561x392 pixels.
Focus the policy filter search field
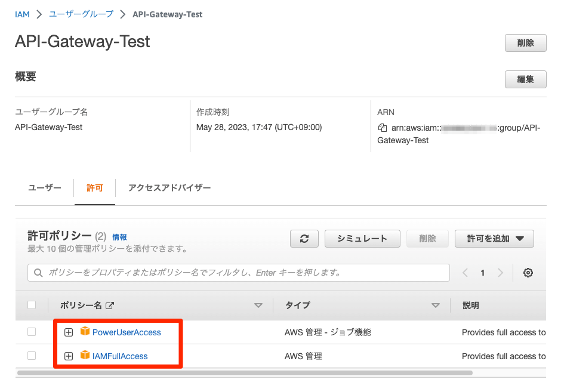239,273
